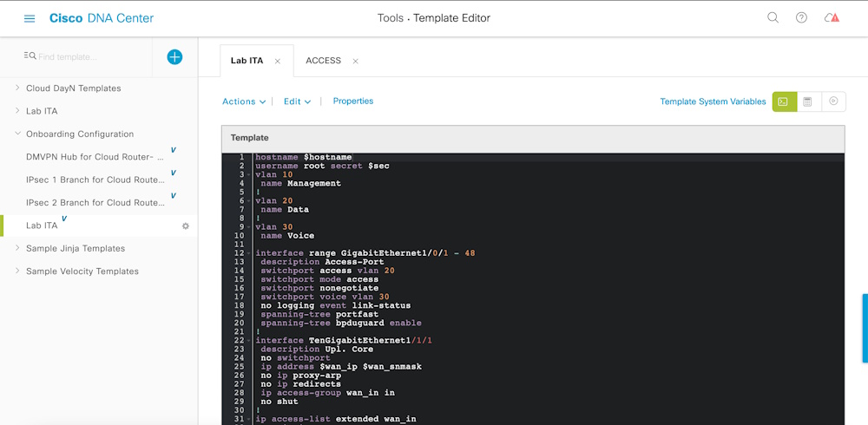Image resolution: width=868 pixels, height=425 pixels.
Task: Expand the Lab ITA project folder
Action: pos(17,111)
